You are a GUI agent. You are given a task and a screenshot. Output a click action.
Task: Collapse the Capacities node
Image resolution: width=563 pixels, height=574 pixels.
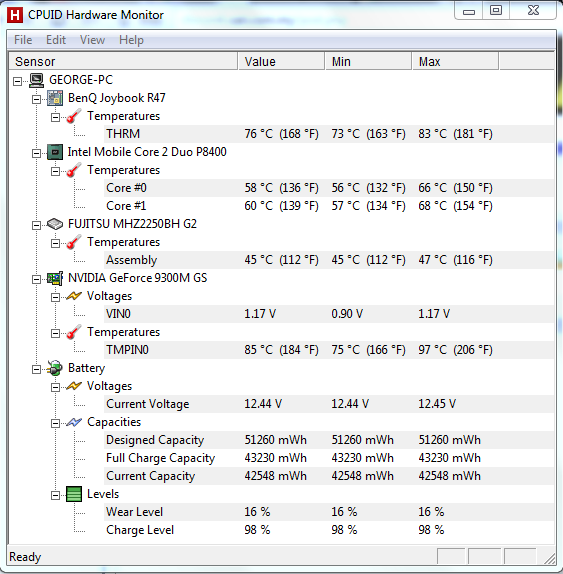tap(55, 423)
